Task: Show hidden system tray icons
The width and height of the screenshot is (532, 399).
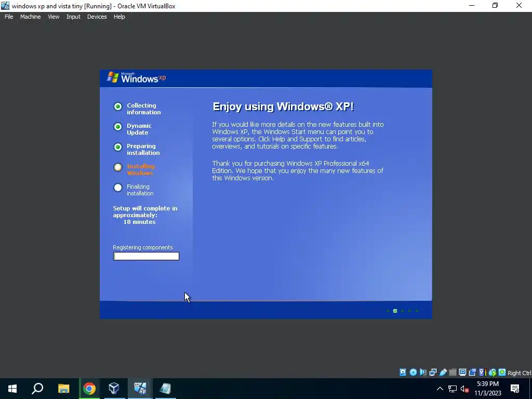Action: 440,389
